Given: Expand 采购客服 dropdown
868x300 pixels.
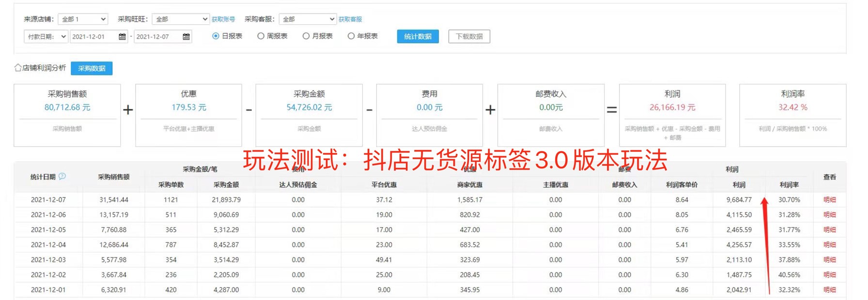Looking at the screenshot, I should (x=308, y=19).
